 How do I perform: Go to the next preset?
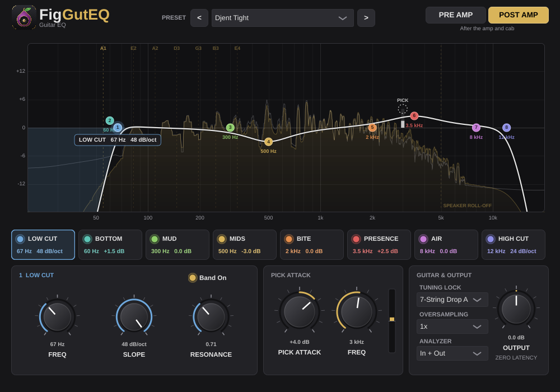pos(366,18)
